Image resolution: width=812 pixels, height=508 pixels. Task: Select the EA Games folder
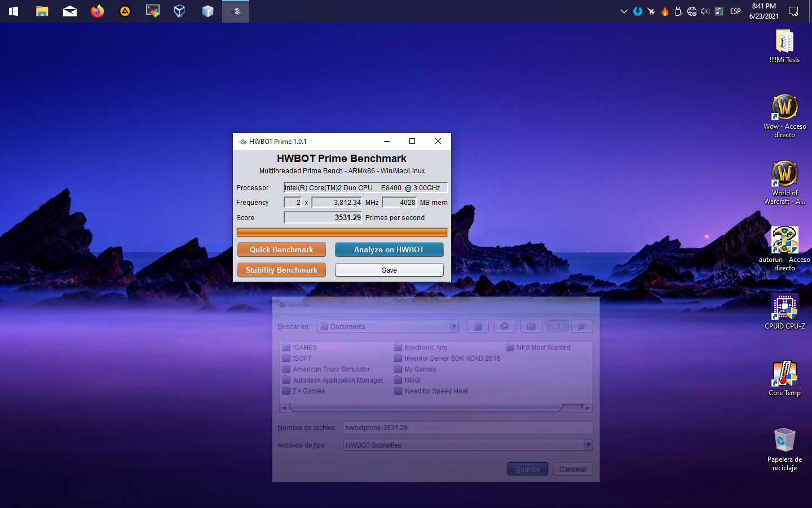pos(304,391)
